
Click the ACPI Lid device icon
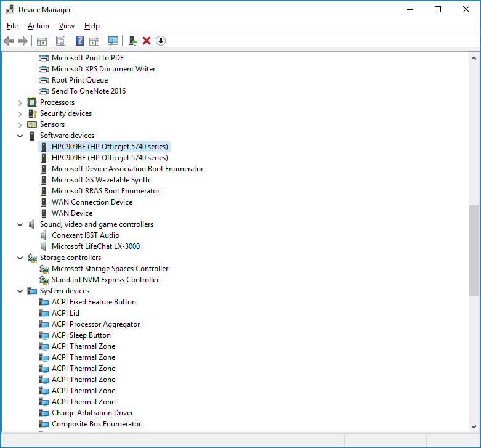pyautogui.click(x=44, y=313)
